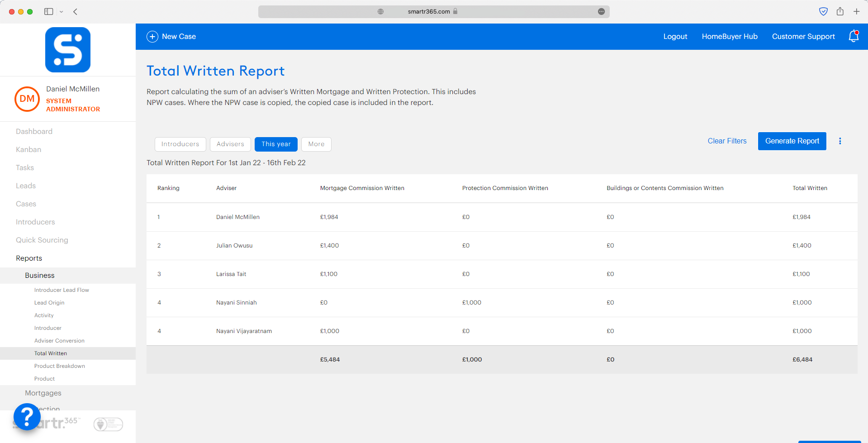Collapse the Business reports group
868x443 pixels.
(40, 276)
